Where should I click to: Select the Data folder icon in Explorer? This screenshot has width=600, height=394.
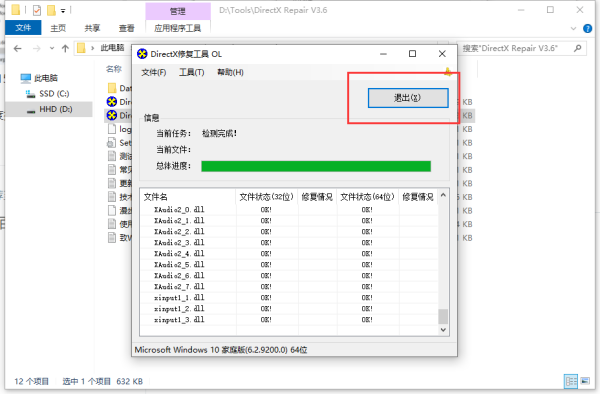point(112,88)
